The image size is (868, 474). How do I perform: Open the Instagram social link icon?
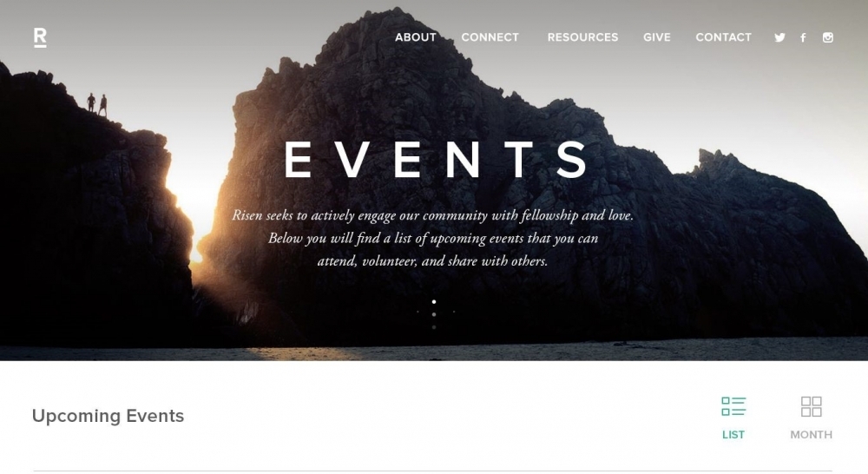point(827,37)
